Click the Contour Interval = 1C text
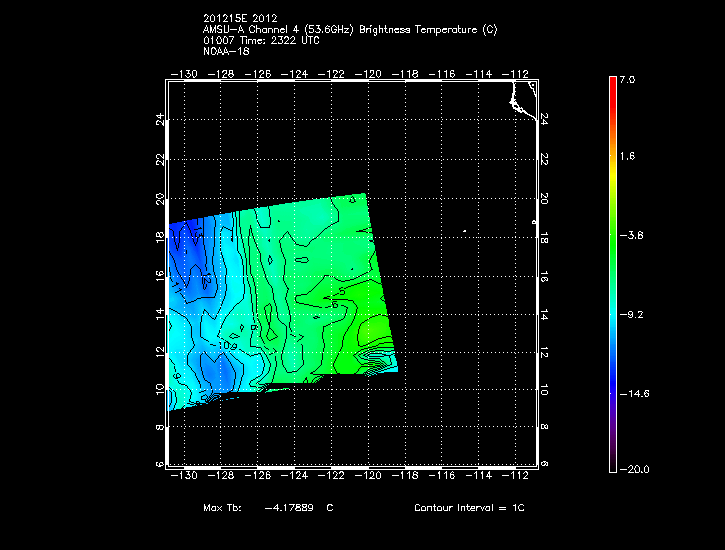Screen dimensions: 725x550 469,508
